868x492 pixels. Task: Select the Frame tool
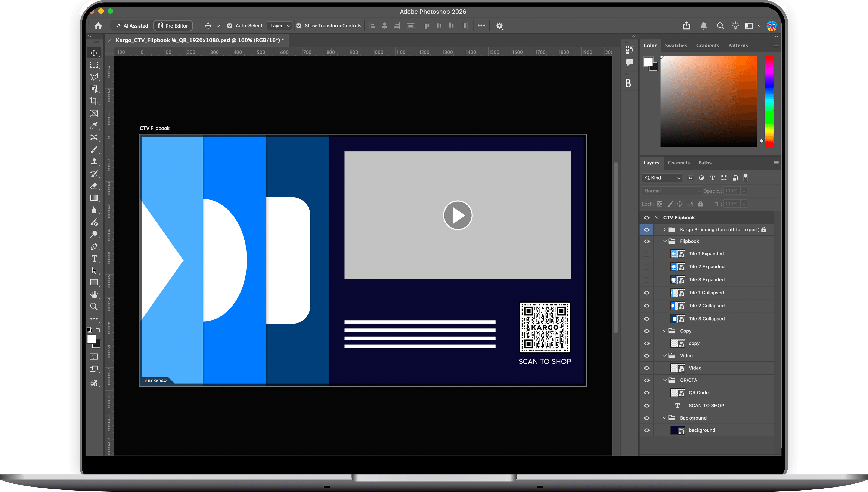tap(94, 113)
